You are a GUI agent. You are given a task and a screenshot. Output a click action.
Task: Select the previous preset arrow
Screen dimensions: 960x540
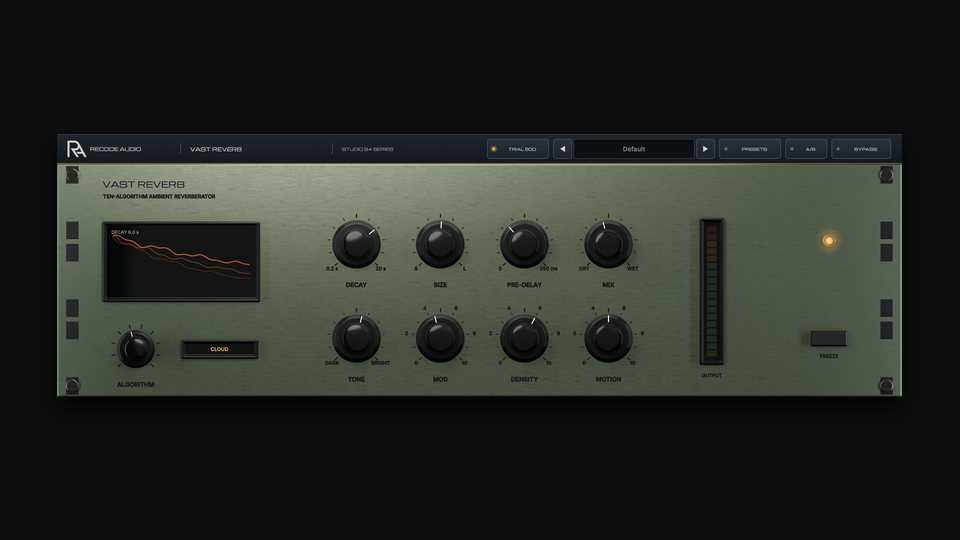[562, 149]
